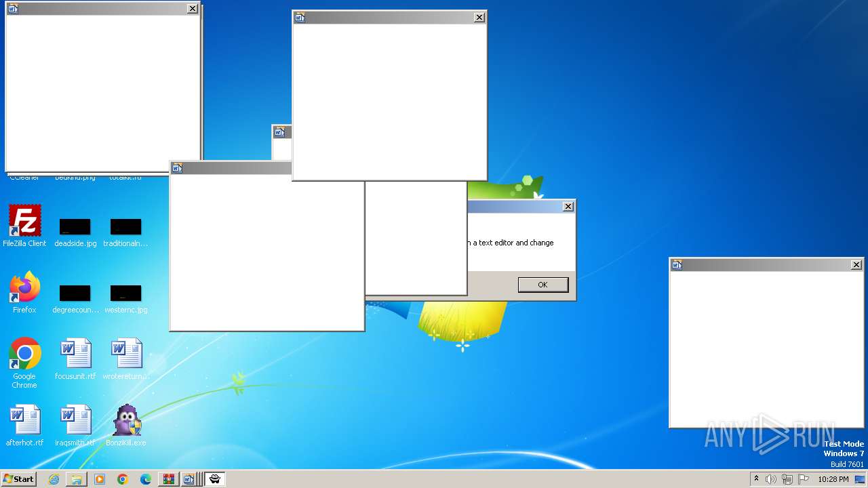The height and width of the screenshot is (488, 868).
Task: Open the volume control in the tray
Action: (x=771, y=479)
